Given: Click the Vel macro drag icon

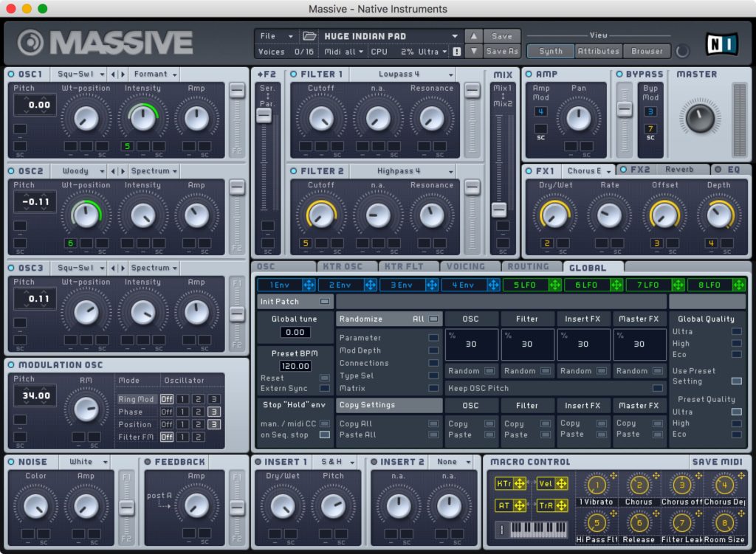Looking at the screenshot, I should click(x=560, y=483).
